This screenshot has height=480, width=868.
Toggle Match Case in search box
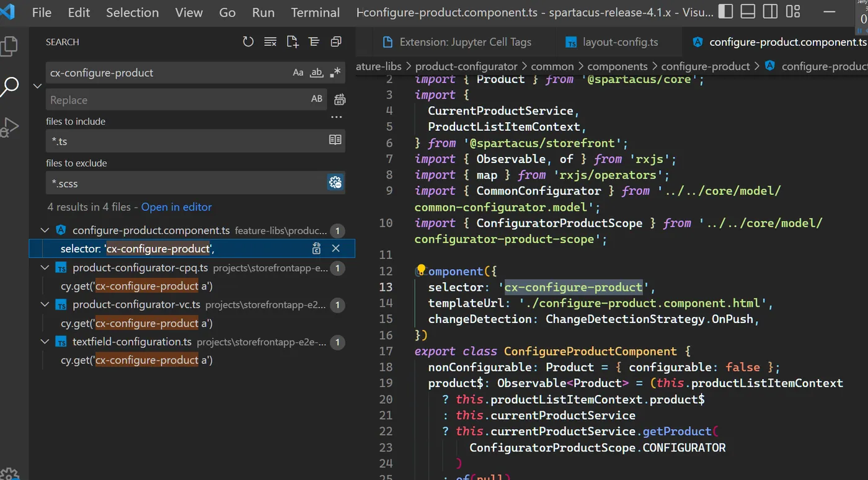298,73
